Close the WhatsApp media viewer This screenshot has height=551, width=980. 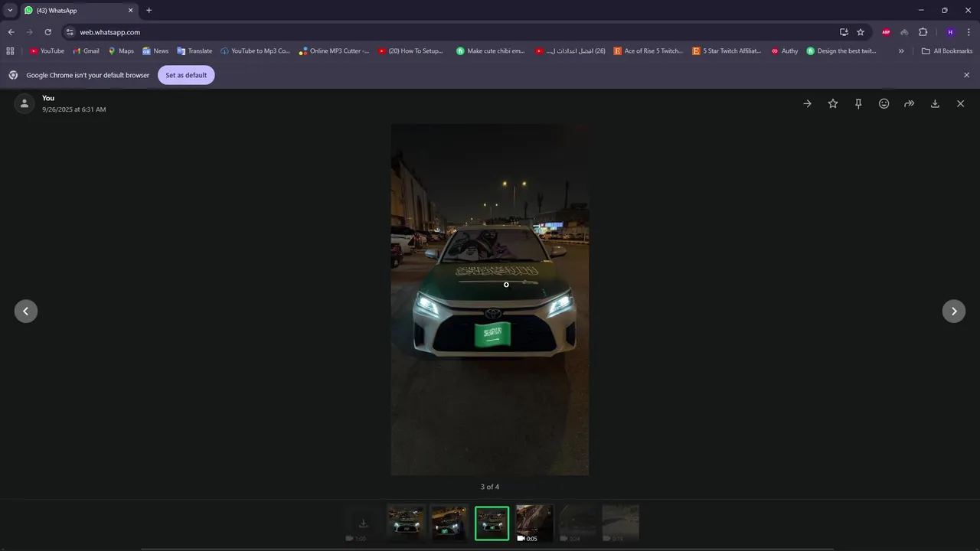pyautogui.click(x=961, y=103)
